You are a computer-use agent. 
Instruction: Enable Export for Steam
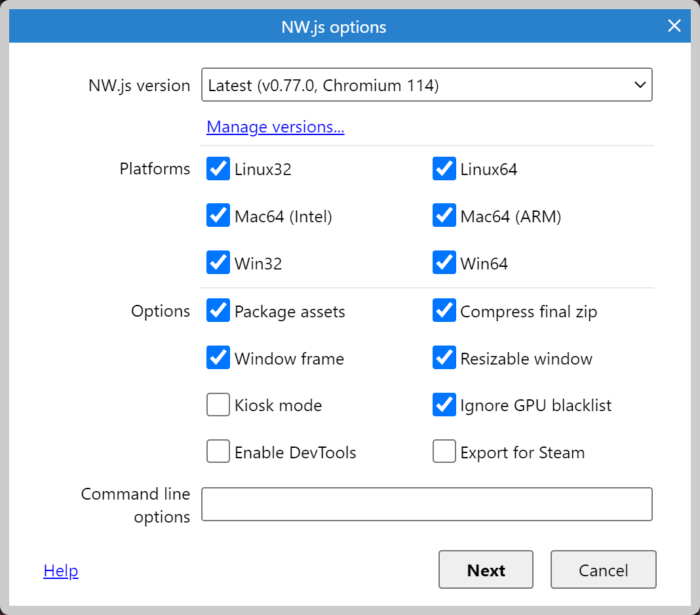coord(444,451)
